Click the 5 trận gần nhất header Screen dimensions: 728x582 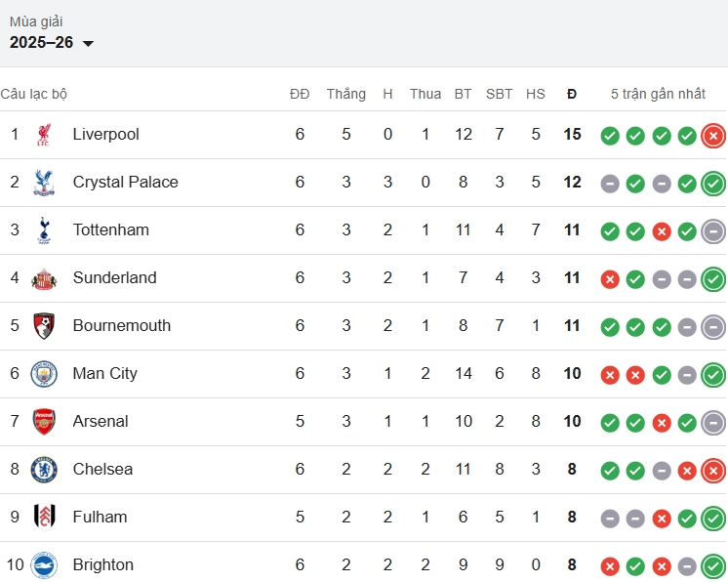pyautogui.click(x=658, y=94)
